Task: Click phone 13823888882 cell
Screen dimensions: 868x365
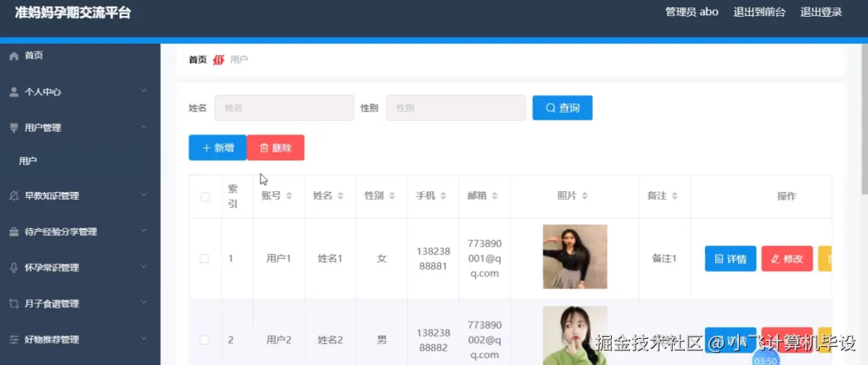Action: click(433, 340)
